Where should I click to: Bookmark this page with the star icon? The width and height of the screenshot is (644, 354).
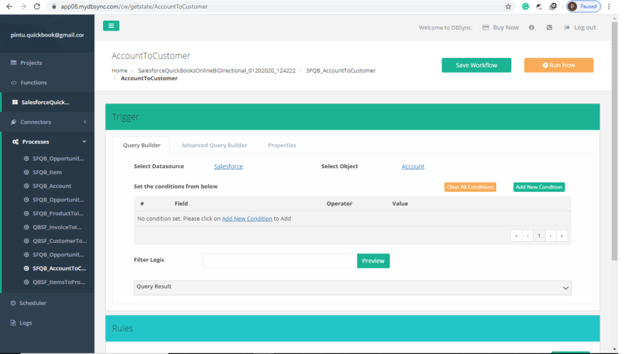508,7
